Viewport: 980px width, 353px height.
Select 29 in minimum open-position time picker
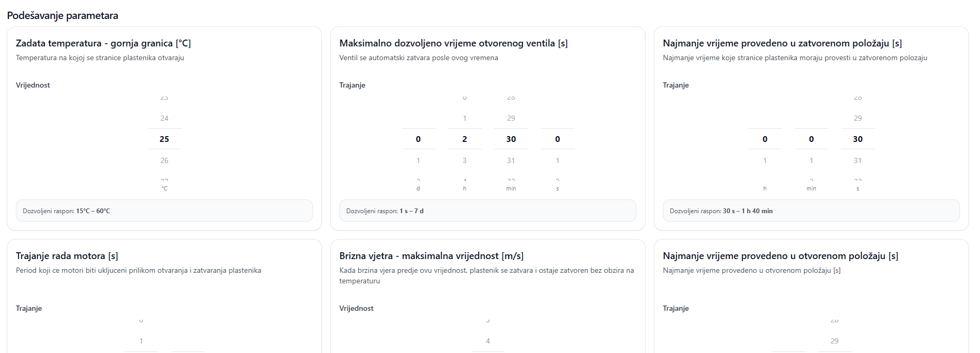(834, 341)
